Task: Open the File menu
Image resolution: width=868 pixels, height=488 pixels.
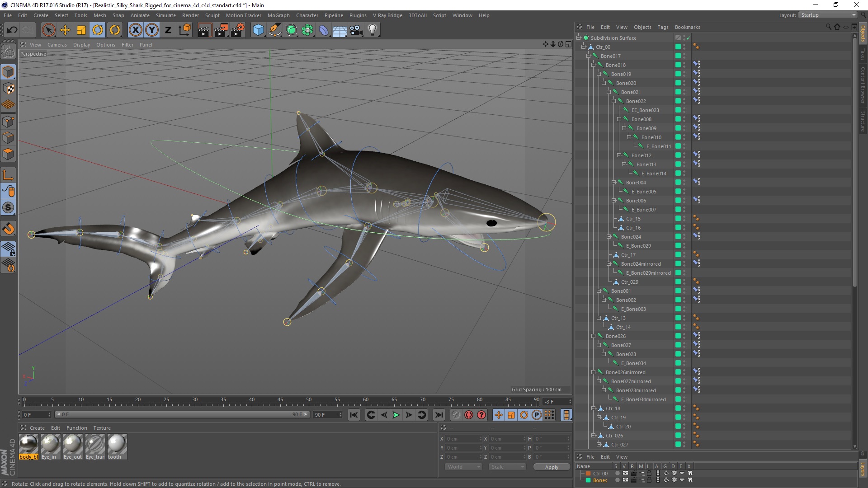Action: tap(8, 15)
